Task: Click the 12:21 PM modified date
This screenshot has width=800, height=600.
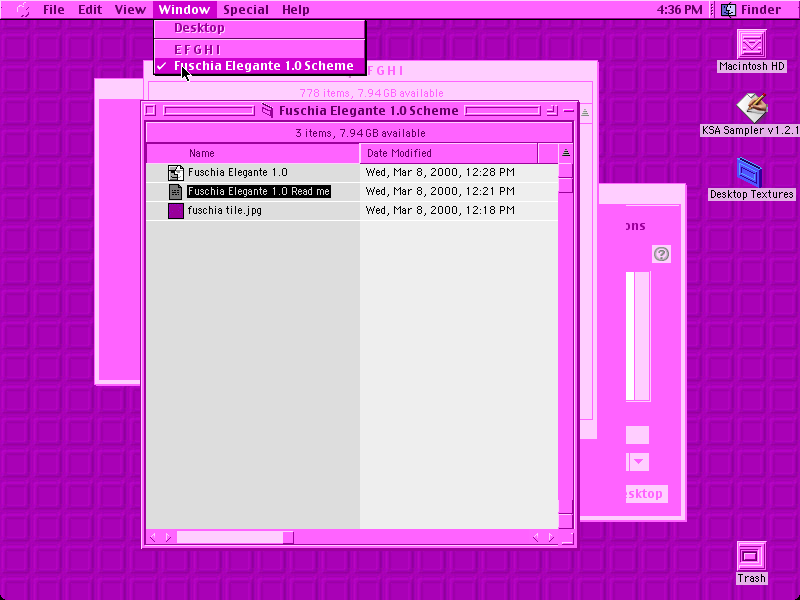Action: click(440, 191)
